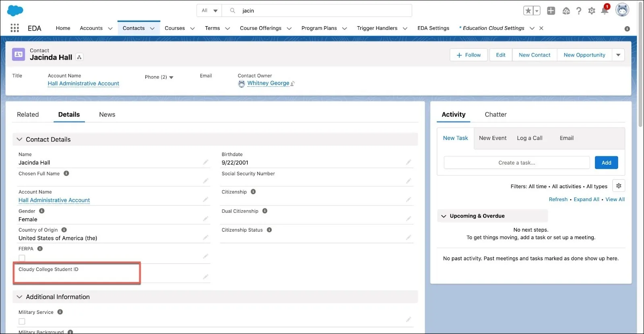Click the search magnifier icon

click(233, 10)
